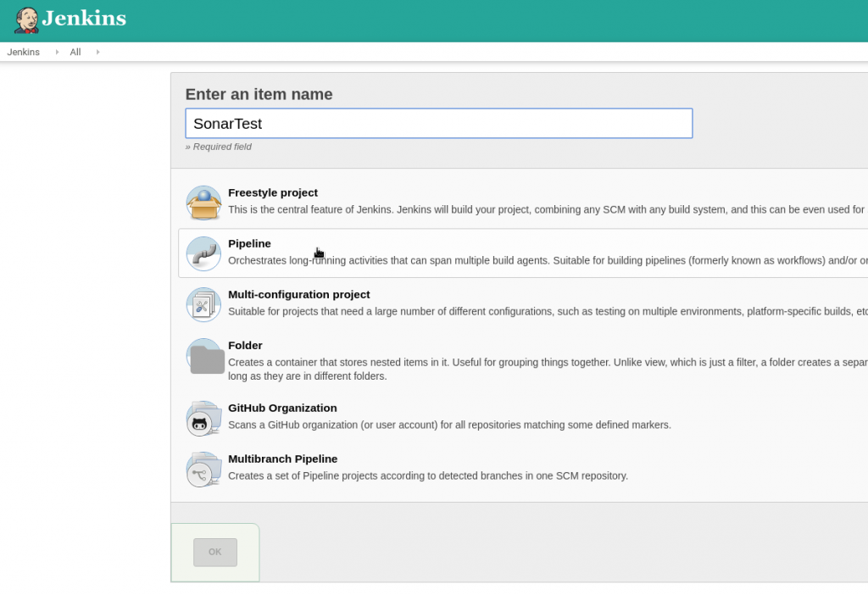Choose Freestyle project as the item type
The height and width of the screenshot is (595, 868).
point(273,192)
